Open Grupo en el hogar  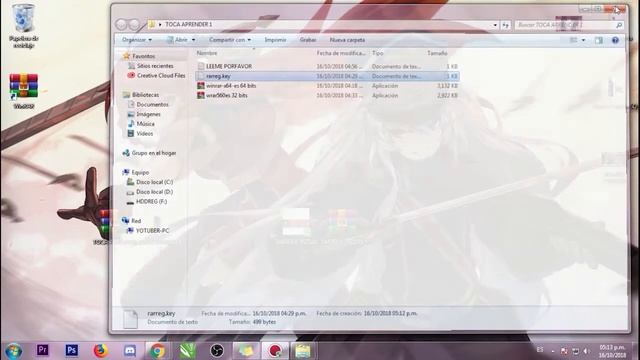[x=154, y=153]
